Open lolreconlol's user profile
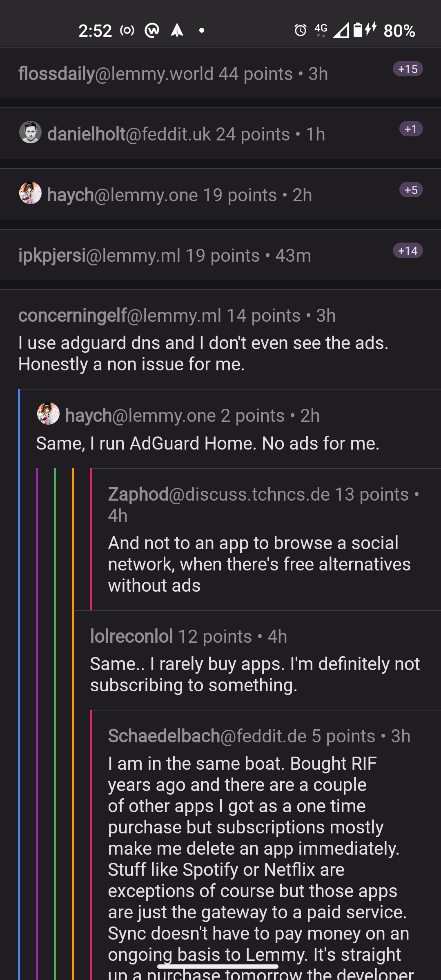This screenshot has height=980, width=441. (x=131, y=637)
